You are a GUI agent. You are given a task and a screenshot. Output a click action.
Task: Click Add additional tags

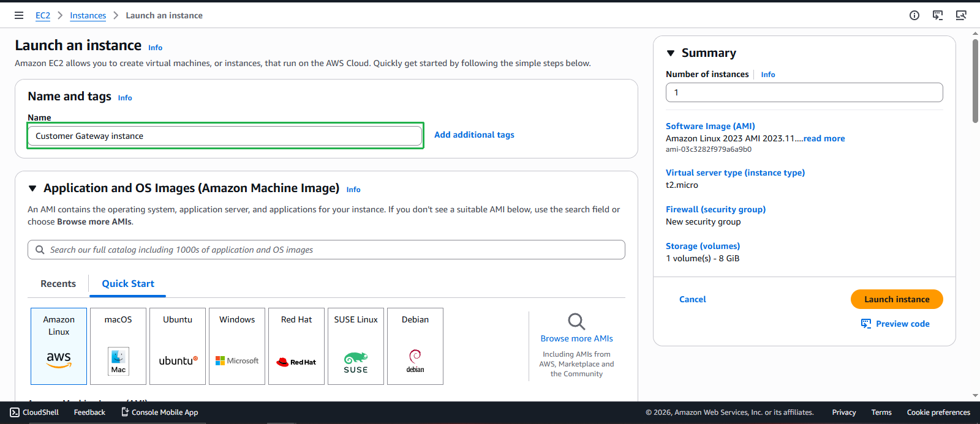[x=474, y=135]
